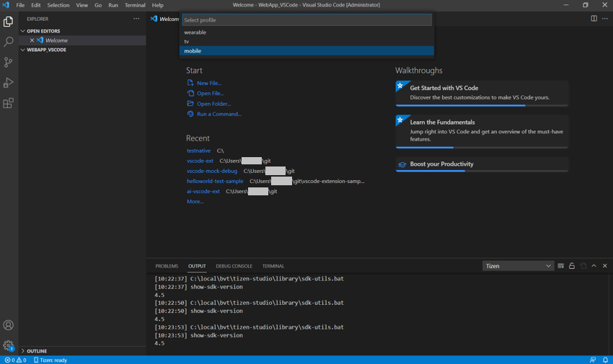Open the Extensions view icon
The image size is (613, 364).
click(9, 104)
